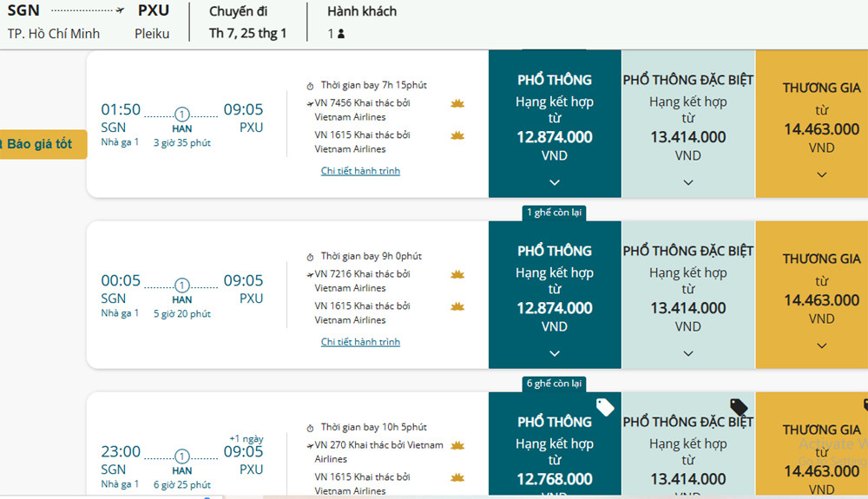Expand Phổ Thông Đặc Biệt fare for 00:05 flight
The width and height of the screenshot is (868, 499).
click(x=688, y=353)
